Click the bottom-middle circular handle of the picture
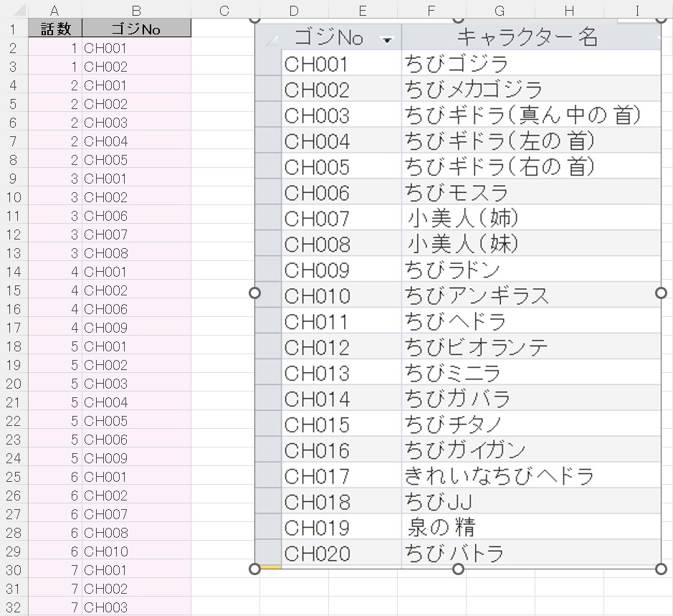This screenshot has width=673, height=616. point(458,569)
